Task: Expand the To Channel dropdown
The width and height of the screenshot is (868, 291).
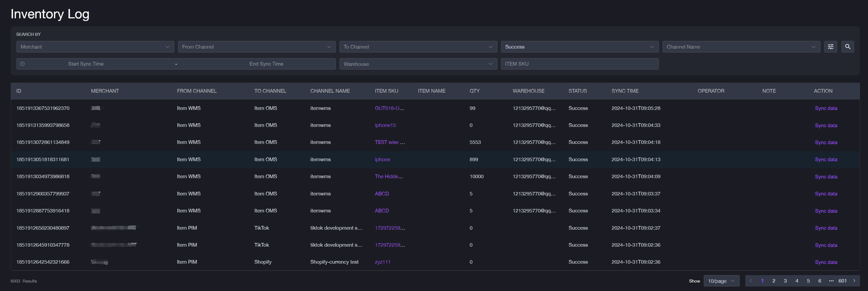Action: tap(418, 46)
